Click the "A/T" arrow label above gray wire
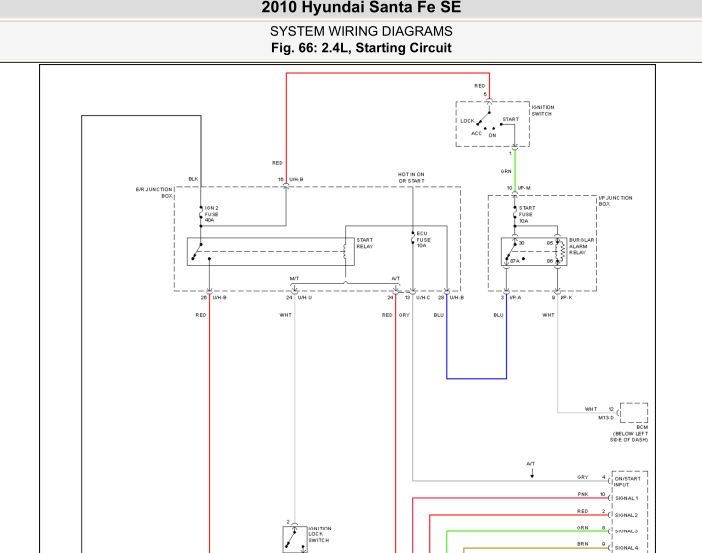 [x=531, y=464]
